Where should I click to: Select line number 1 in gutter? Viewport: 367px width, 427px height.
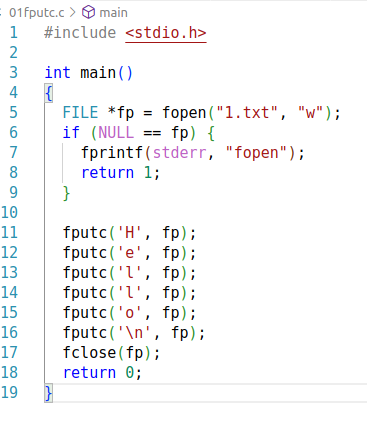coord(14,33)
